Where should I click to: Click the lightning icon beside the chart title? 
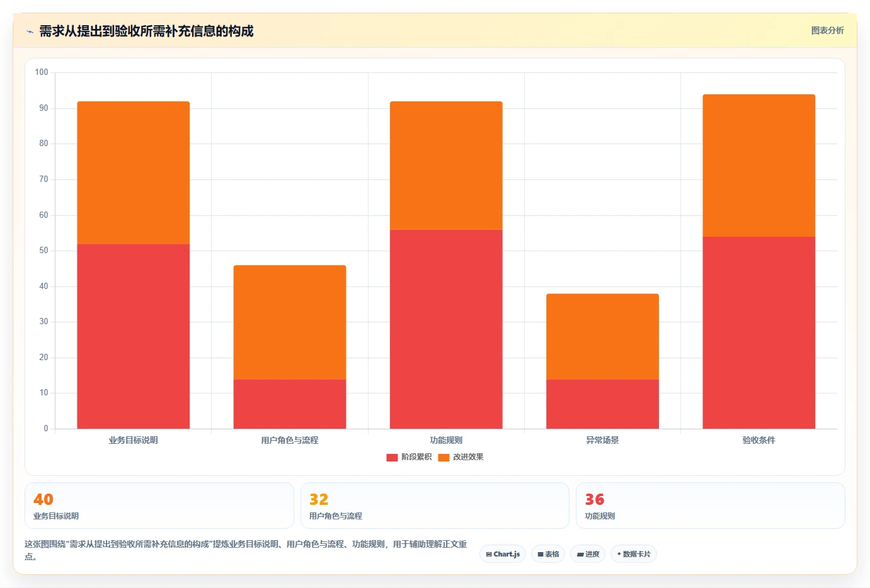pyautogui.click(x=30, y=31)
